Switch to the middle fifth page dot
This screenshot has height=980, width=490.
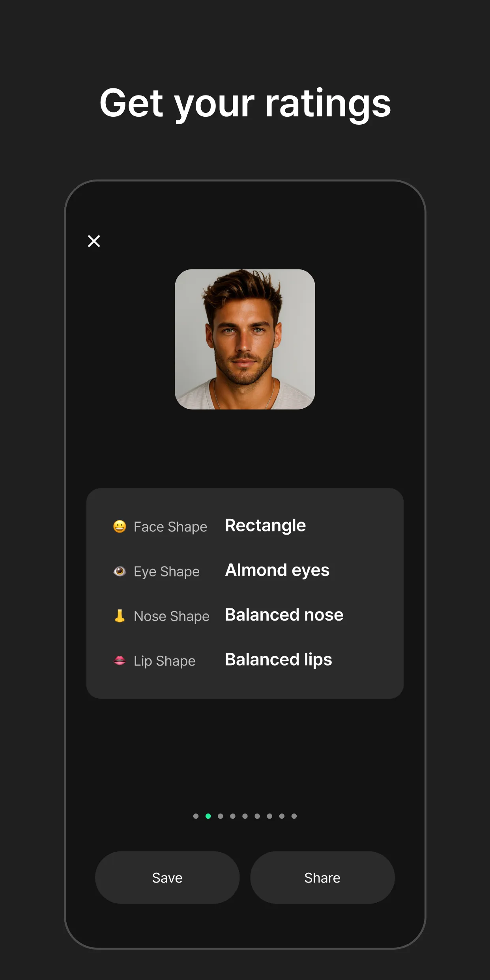point(245,816)
